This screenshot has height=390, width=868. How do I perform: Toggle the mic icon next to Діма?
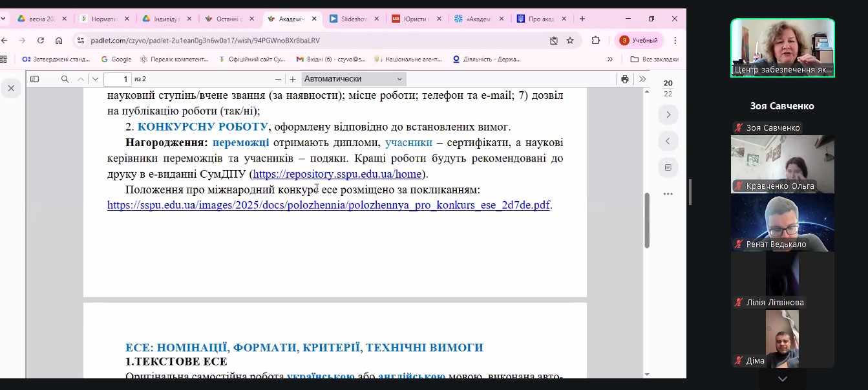pyautogui.click(x=737, y=361)
